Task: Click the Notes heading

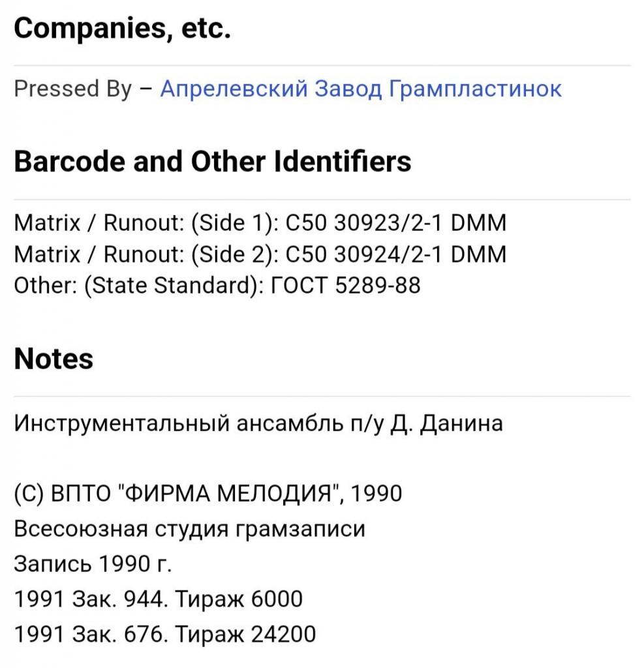Action: tap(54, 359)
